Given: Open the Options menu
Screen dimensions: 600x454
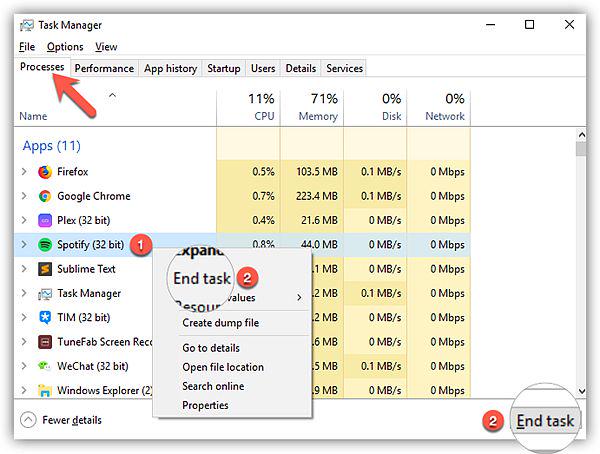Looking at the screenshot, I should click(65, 47).
